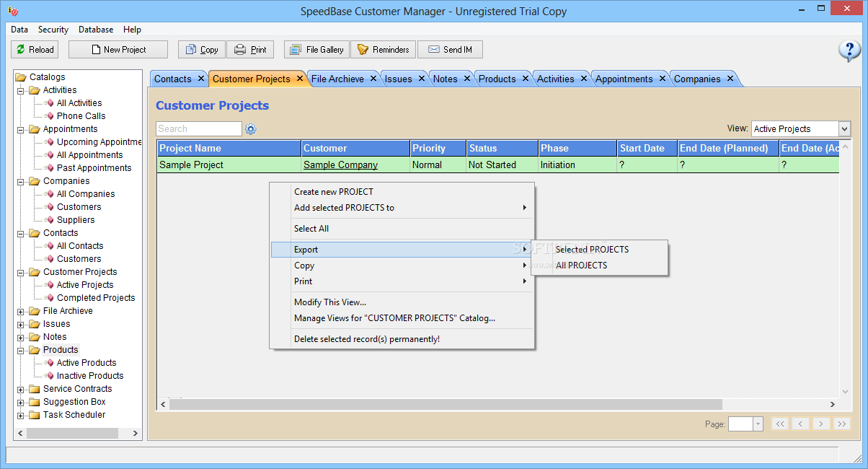Open the Security menu
The height and width of the screenshot is (469, 868).
(x=53, y=30)
